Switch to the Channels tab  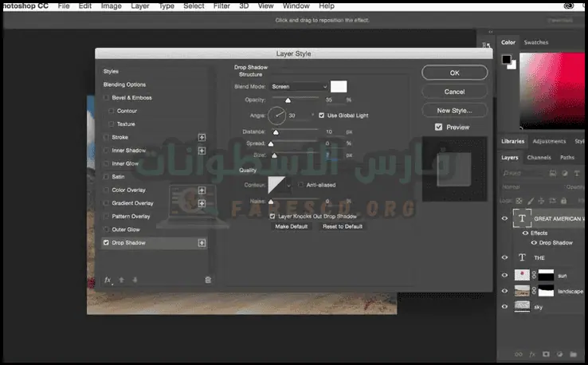(539, 158)
